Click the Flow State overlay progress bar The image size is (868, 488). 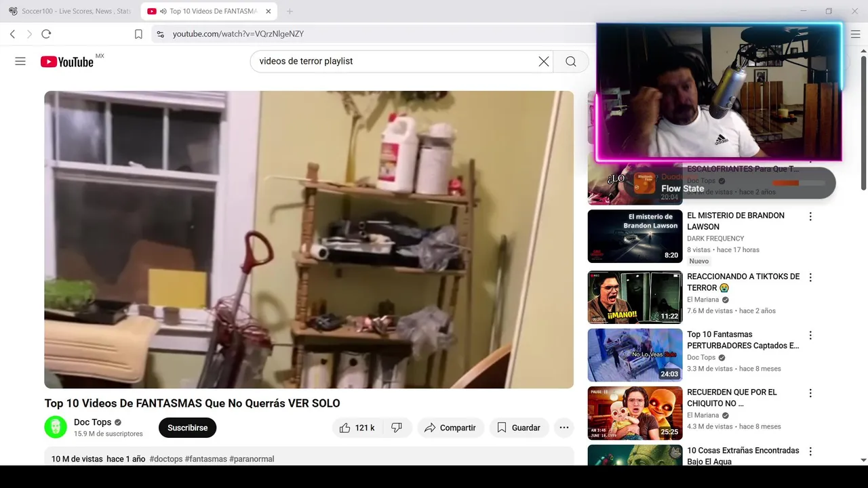coord(799,183)
